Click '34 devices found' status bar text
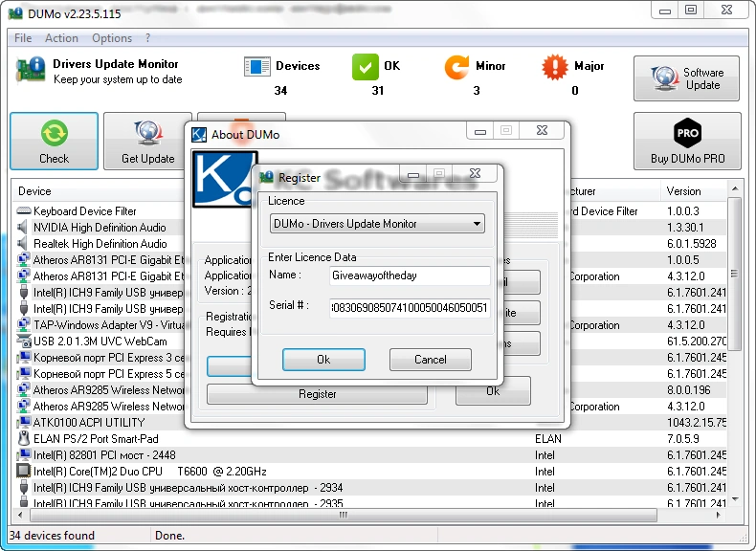 click(x=52, y=536)
